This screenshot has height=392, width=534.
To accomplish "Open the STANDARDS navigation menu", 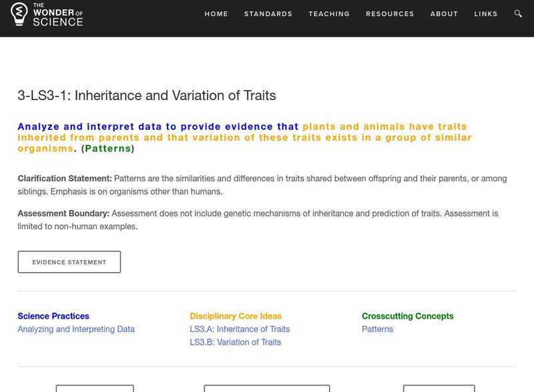I will click(x=268, y=13).
